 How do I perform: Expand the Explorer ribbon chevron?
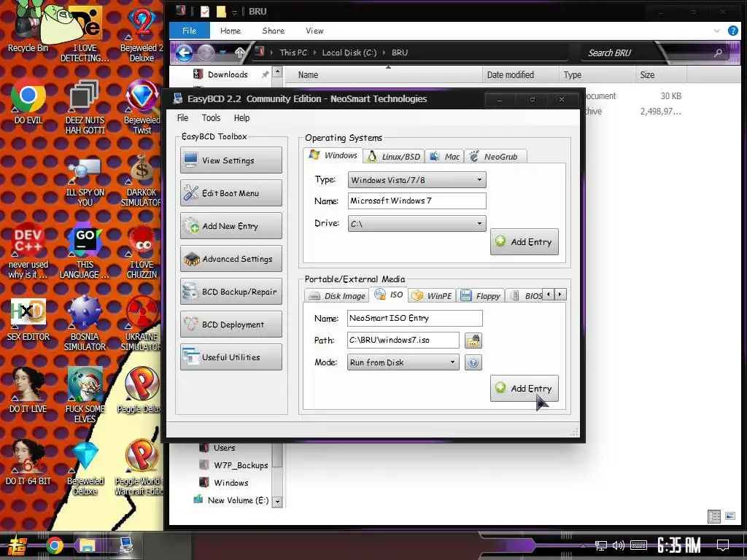717,31
